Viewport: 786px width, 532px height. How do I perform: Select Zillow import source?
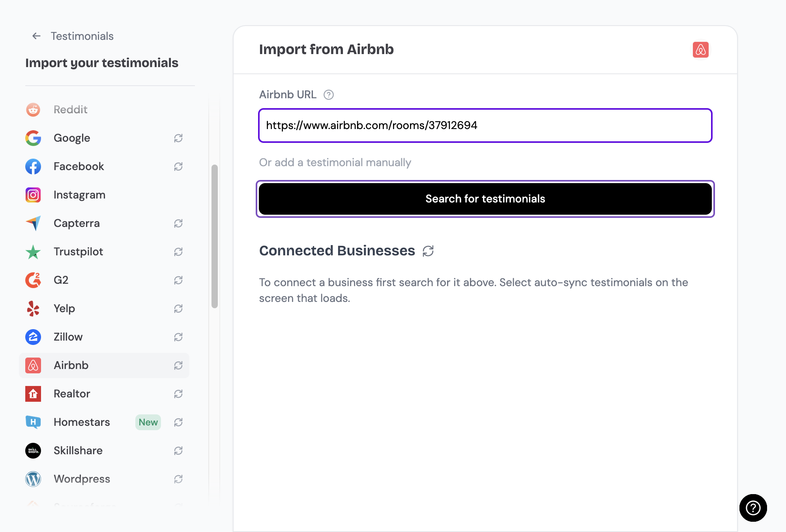click(104, 337)
